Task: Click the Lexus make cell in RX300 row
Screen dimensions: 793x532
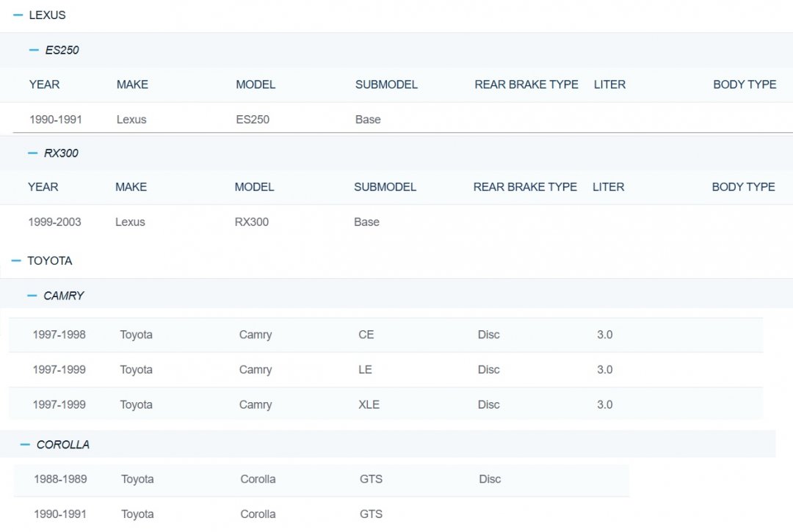Action: click(x=130, y=222)
